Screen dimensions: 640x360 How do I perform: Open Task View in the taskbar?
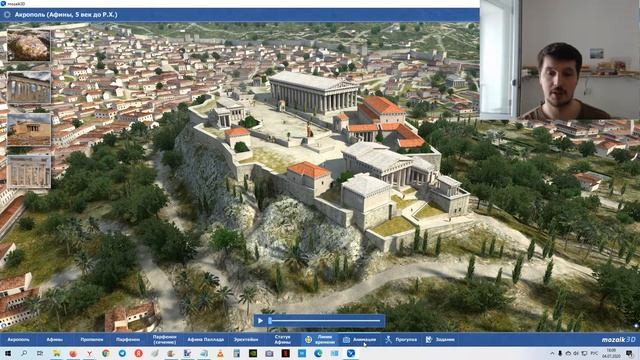pos(40,353)
